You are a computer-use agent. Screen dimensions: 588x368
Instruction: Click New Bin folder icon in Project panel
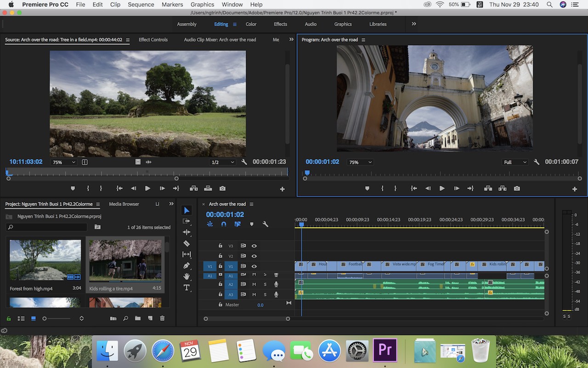click(x=137, y=318)
